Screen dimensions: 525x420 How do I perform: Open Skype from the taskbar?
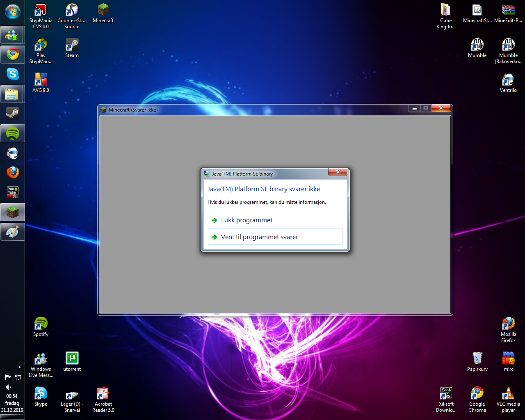[x=12, y=74]
